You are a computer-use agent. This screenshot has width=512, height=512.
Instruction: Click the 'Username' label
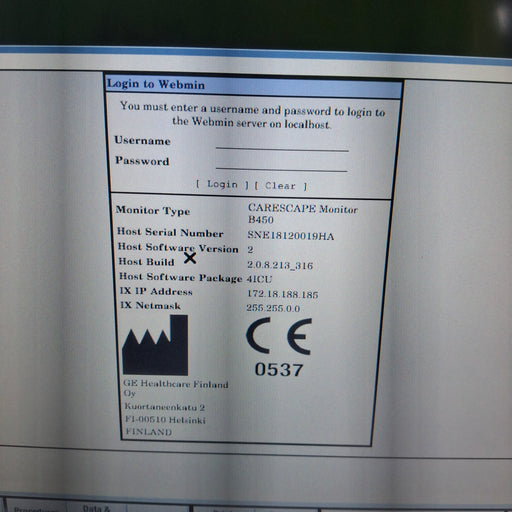click(x=142, y=140)
